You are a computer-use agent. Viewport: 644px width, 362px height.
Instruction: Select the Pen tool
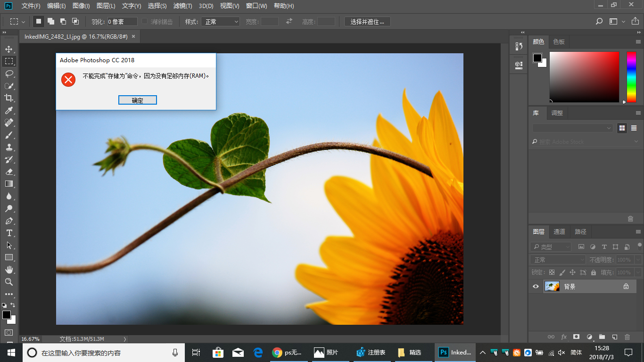[x=8, y=221]
